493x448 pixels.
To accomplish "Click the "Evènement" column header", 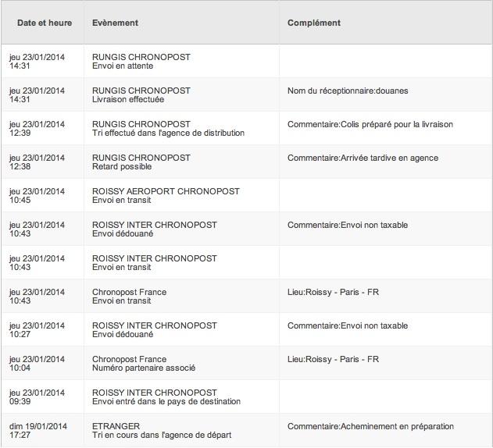I will (x=115, y=23).
